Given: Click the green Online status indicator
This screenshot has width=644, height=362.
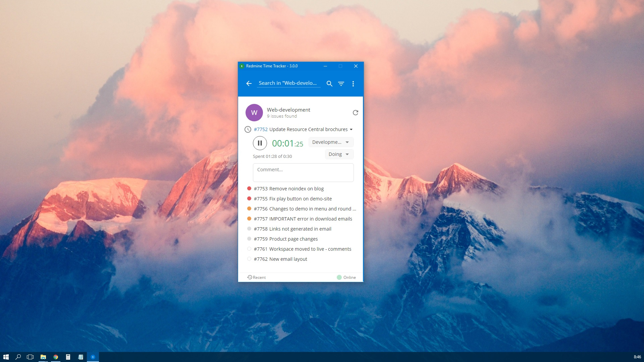Looking at the screenshot, I should coord(339,277).
